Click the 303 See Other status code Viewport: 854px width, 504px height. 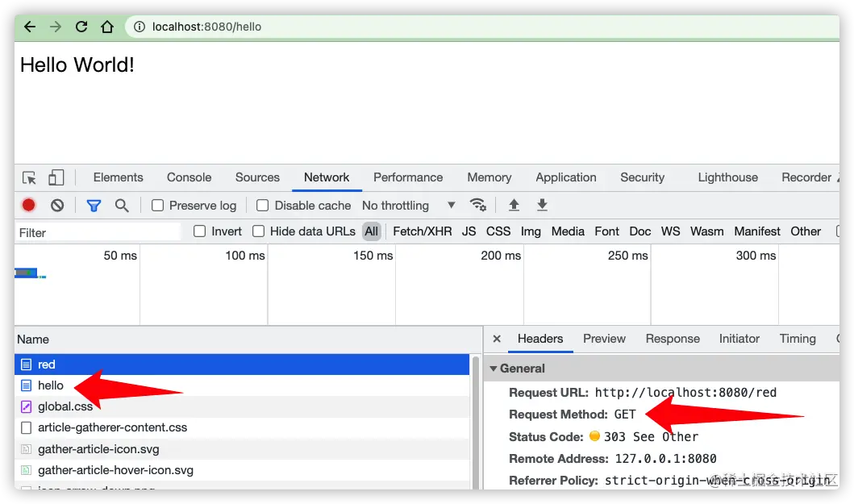pos(651,437)
